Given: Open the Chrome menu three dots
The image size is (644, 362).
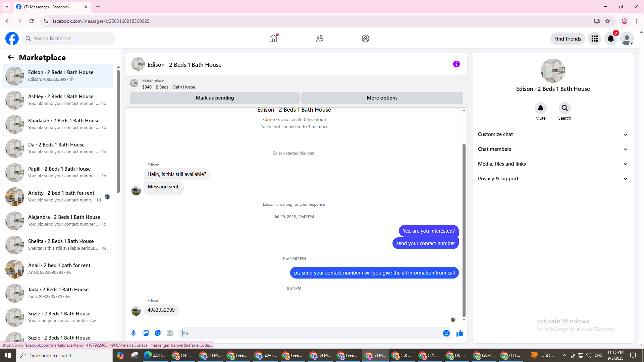Looking at the screenshot, I should (x=637, y=21).
